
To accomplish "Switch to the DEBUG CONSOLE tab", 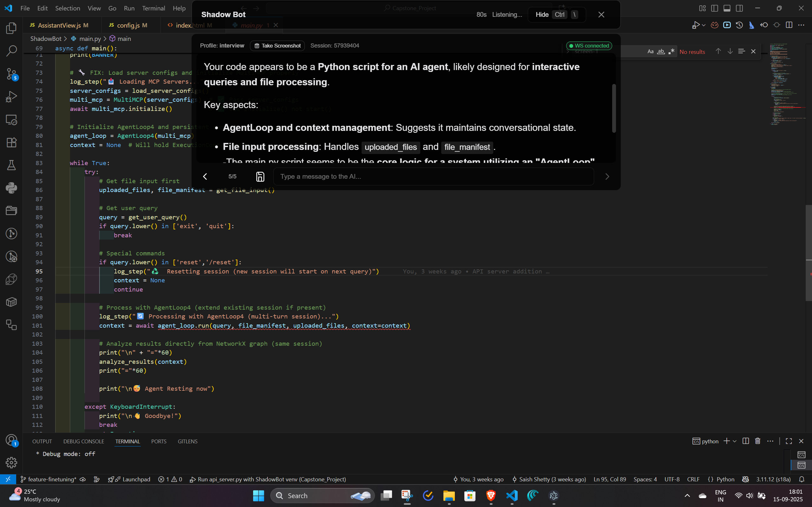I will tap(83, 441).
